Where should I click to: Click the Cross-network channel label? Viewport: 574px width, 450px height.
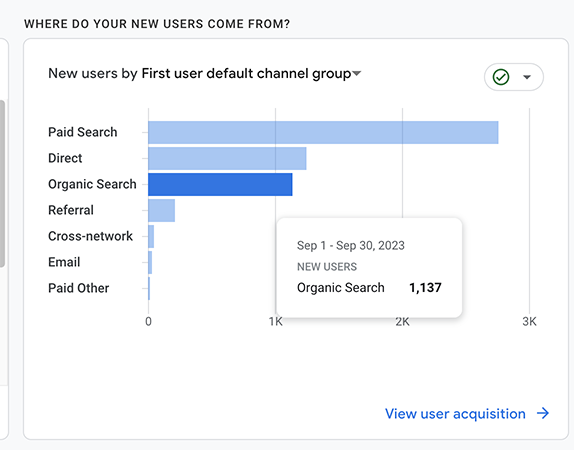90,236
